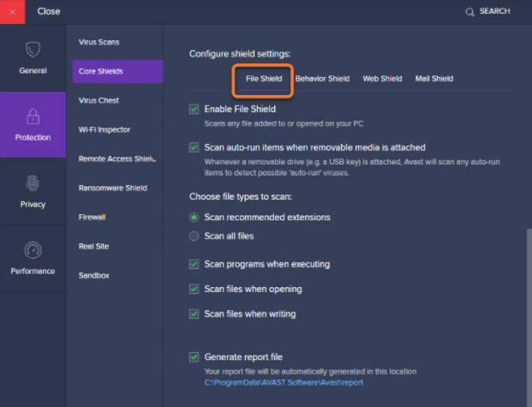The width and height of the screenshot is (532, 407).
Task: Select Scan recommended extensions radio button
Action: pos(194,218)
